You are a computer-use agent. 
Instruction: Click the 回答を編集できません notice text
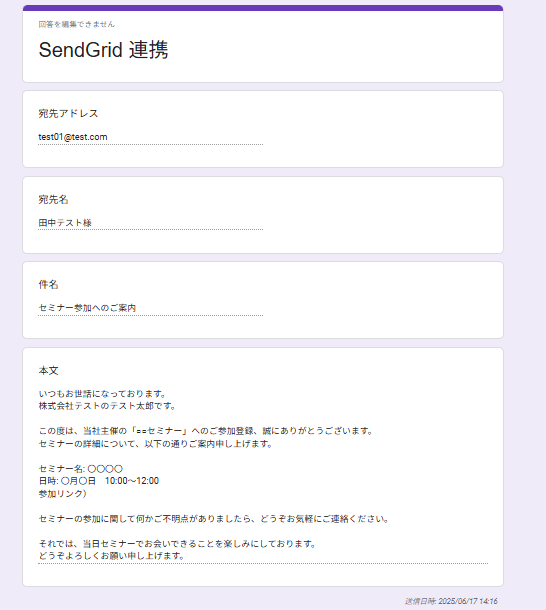pyautogui.click(x=77, y=24)
